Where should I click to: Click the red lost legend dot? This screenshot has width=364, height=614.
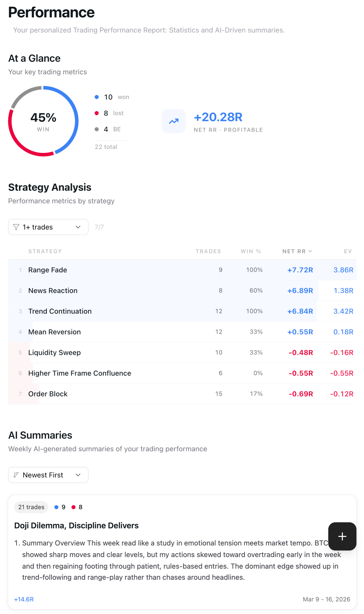pyautogui.click(x=97, y=113)
